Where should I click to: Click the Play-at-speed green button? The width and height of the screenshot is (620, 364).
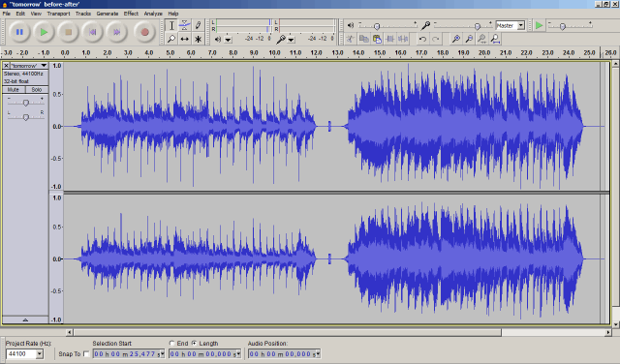(539, 26)
